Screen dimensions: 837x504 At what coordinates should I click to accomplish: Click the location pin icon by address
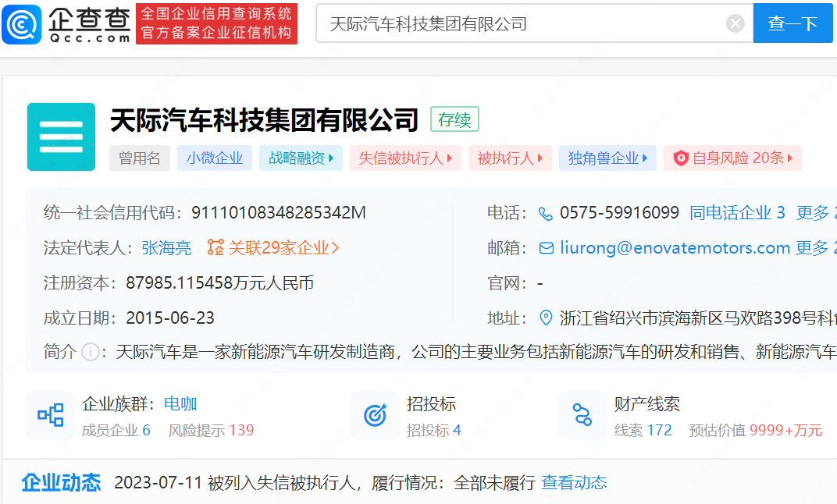point(546,318)
